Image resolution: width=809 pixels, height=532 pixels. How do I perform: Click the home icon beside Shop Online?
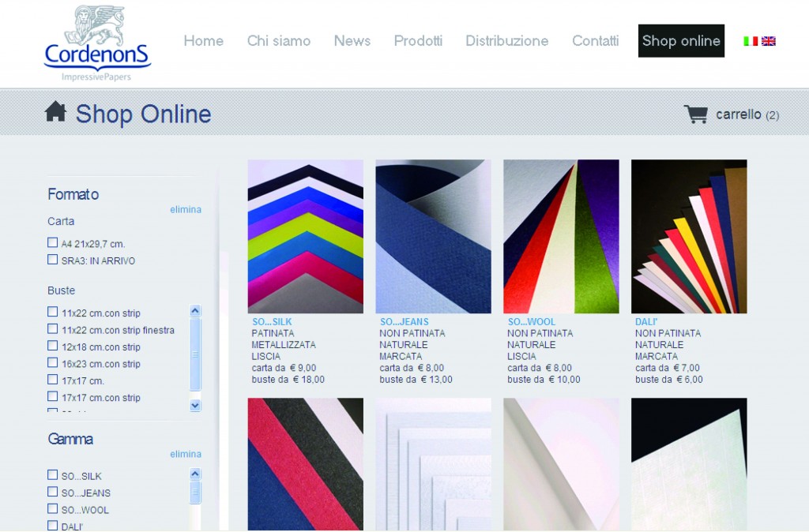(55, 112)
